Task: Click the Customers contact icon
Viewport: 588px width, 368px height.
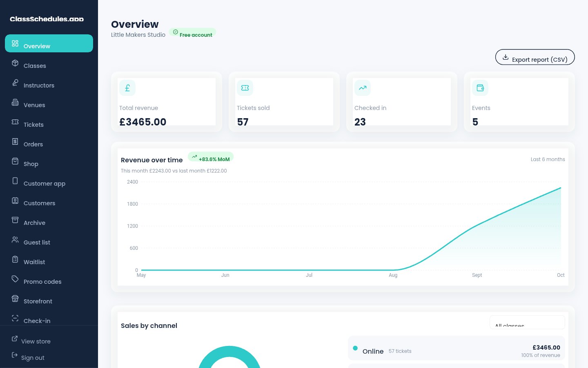Action: (15, 200)
